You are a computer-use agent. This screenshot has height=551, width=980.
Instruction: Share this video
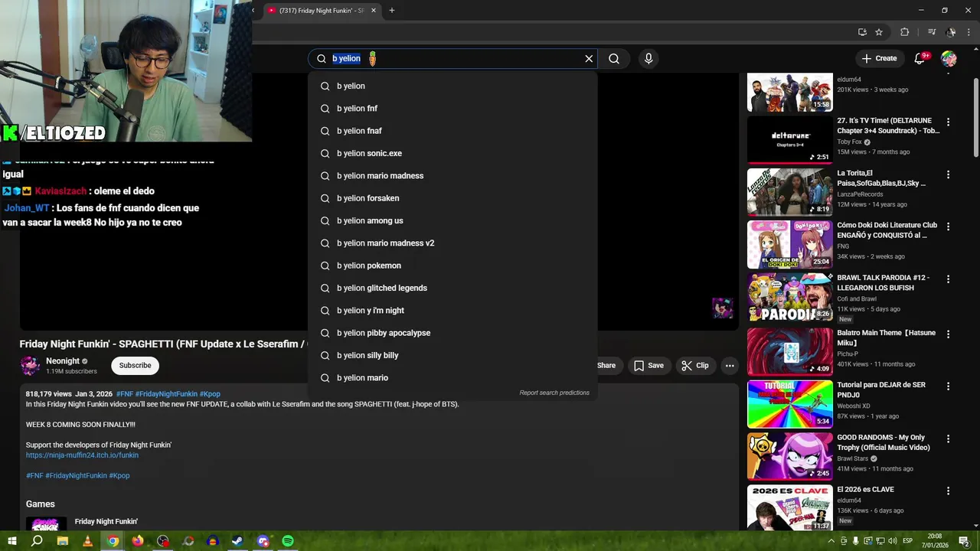point(605,366)
